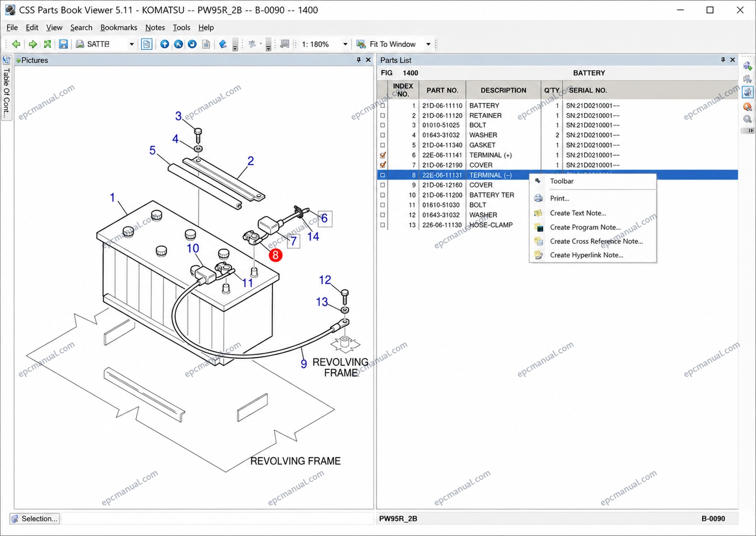Screen dimensions: 756x536
Task: Open the Table Of Contents side tab
Action: [7, 93]
